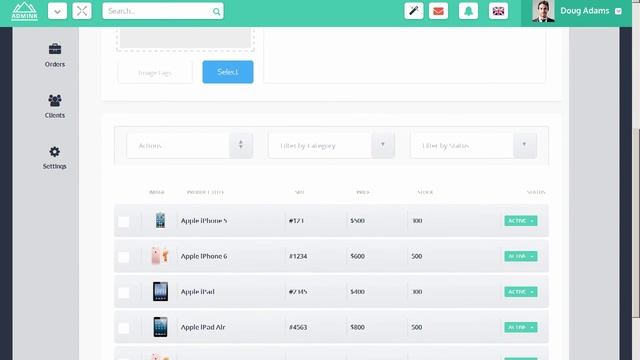Image resolution: width=640 pixels, height=360 pixels.
Task: Toggle fullscreen with the expand icon
Action: click(x=82, y=11)
